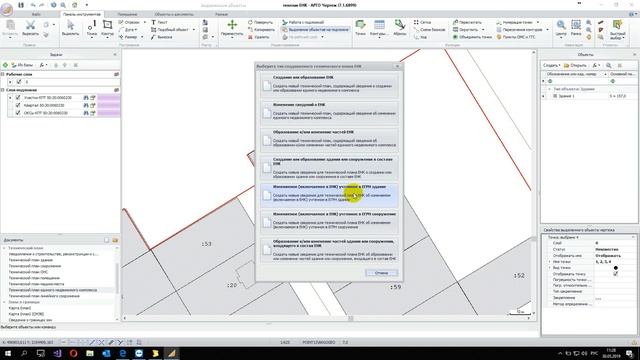Open the Нумерация точек dropdown

(x=537, y=22)
